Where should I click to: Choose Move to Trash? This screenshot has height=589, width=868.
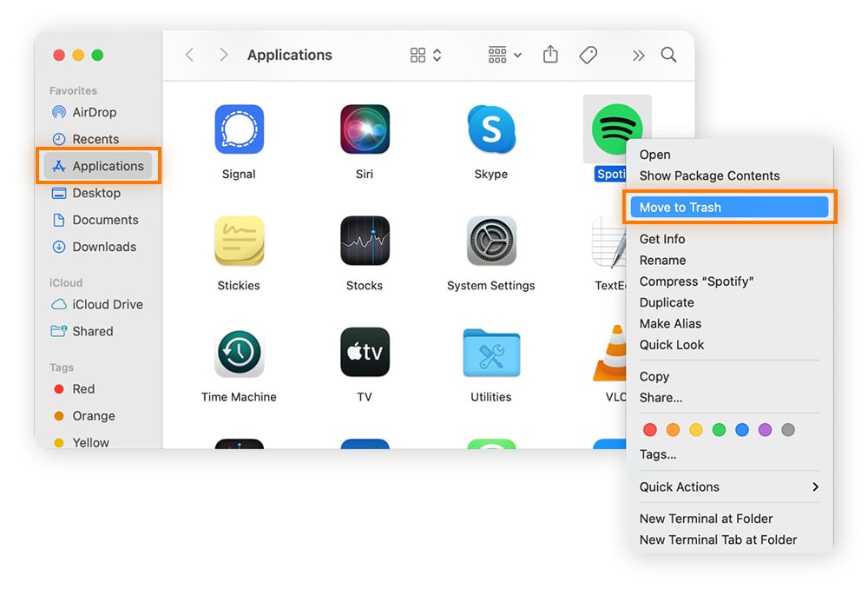[729, 208]
